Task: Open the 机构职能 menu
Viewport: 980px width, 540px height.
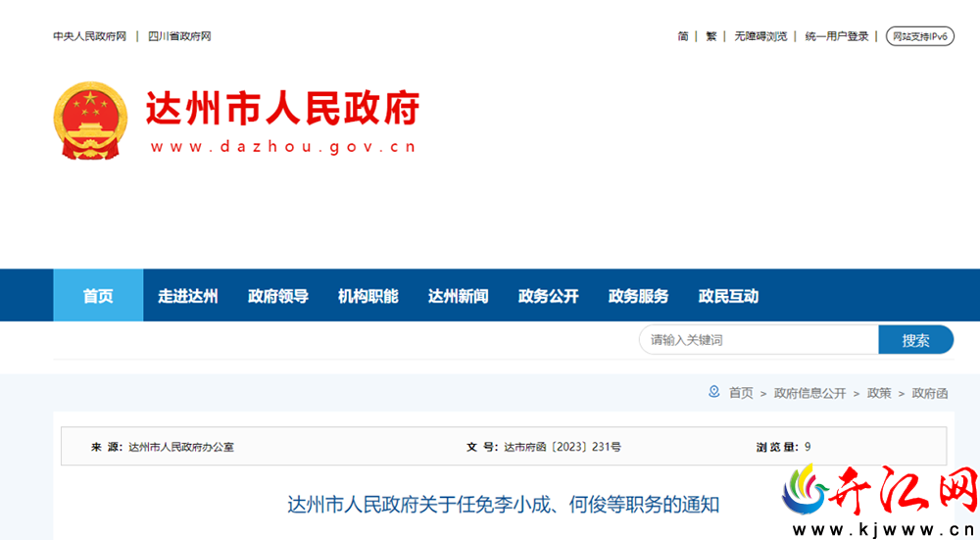Action: click(368, 296)
